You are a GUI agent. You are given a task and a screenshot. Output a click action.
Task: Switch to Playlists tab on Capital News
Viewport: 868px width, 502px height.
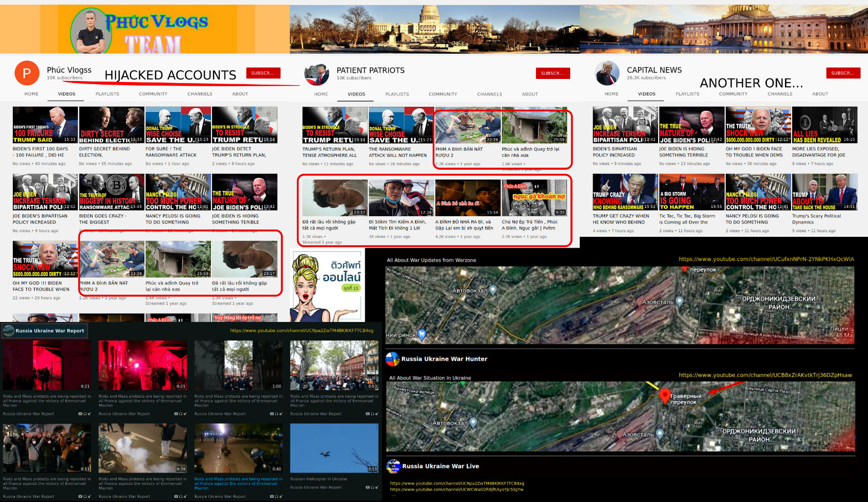687,94
